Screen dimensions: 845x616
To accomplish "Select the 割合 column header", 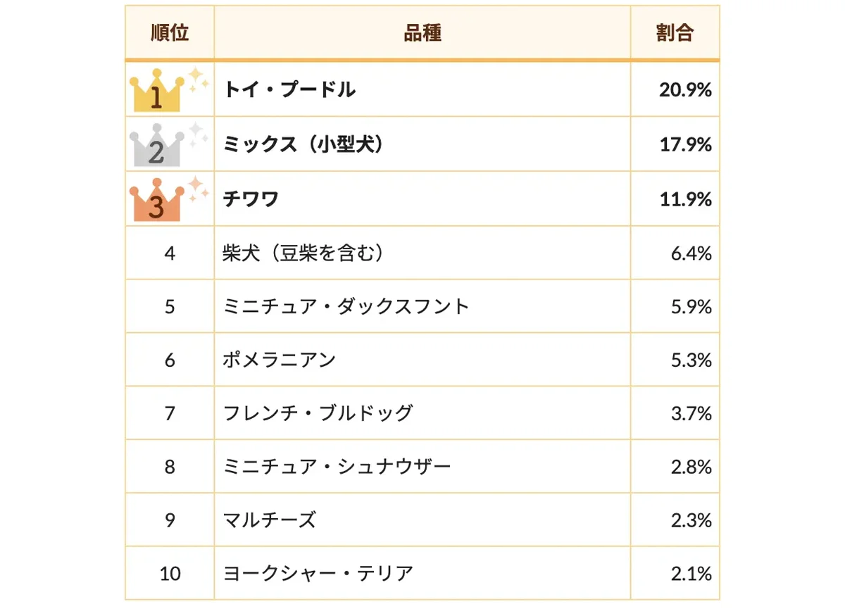I will [x=675, y=33].
